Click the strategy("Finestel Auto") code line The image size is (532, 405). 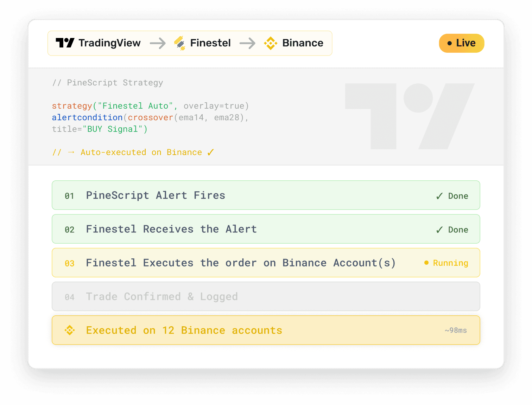151,106
